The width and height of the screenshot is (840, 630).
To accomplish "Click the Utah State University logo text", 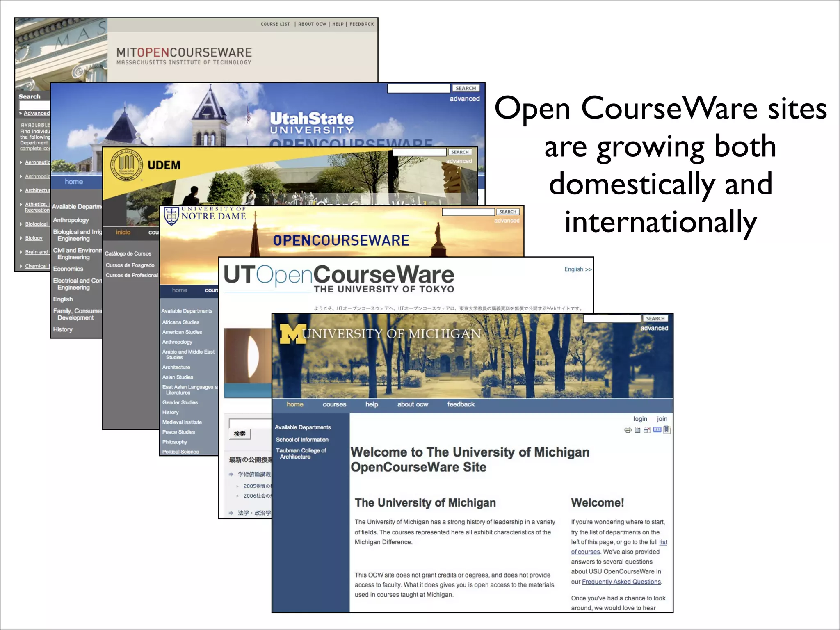I will (x=312, y=123).
